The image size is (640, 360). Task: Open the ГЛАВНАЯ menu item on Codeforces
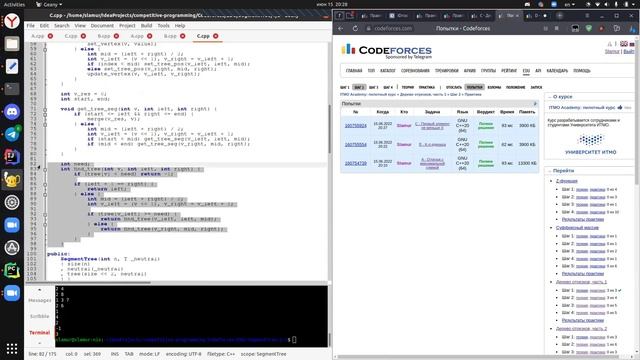[354, 71]
